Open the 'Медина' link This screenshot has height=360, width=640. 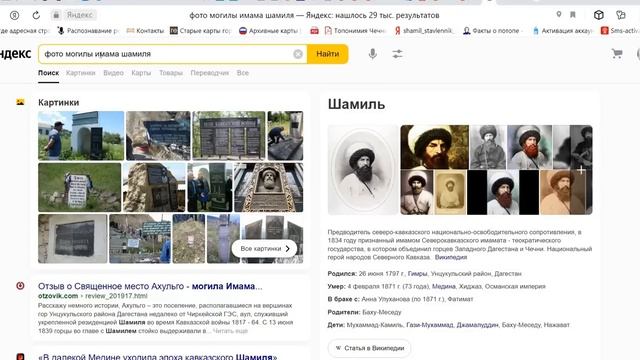point(443,286)
